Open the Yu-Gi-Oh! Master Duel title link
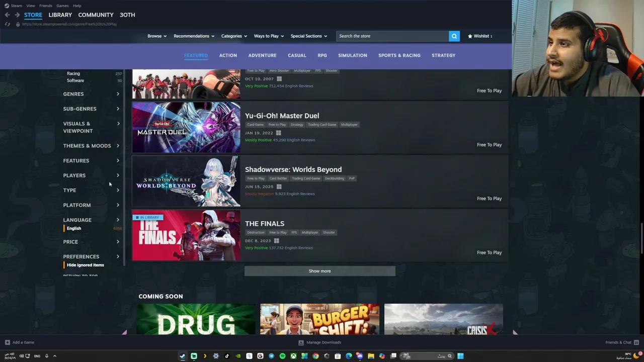This screenshot has width=644, height=362. [x=282, y=116]
